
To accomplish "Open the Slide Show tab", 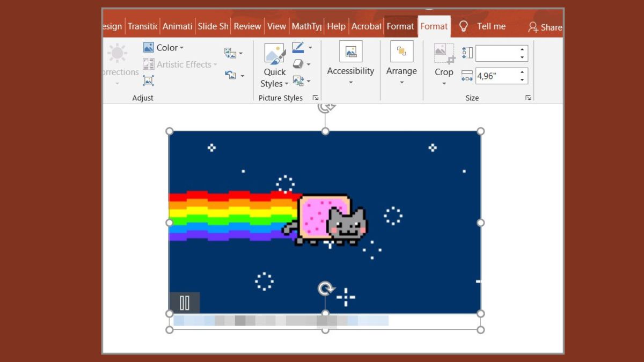I will tap(213, 26).
